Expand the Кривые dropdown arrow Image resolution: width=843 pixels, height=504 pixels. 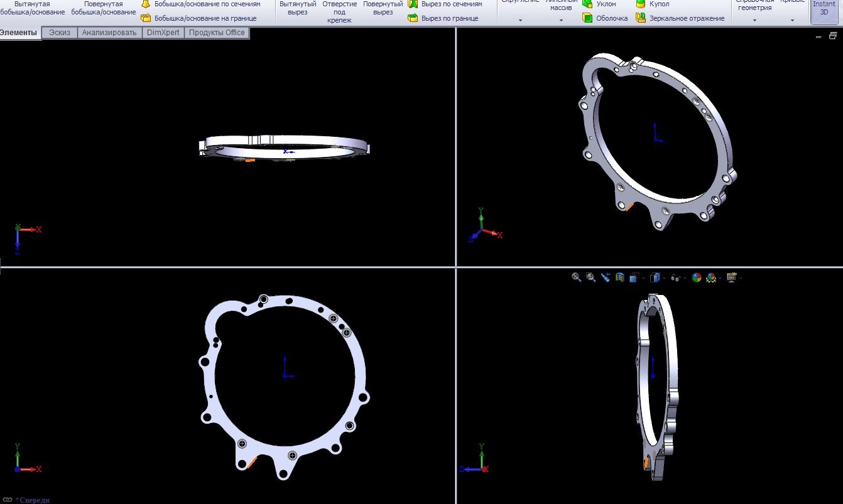click(x=792, y=21)
